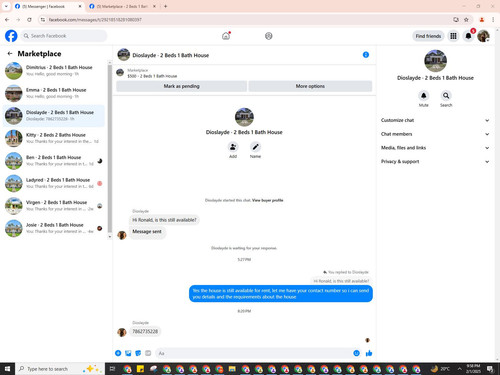
Task: Attach a file with the photo icon
Action: (x=128, y=353)
